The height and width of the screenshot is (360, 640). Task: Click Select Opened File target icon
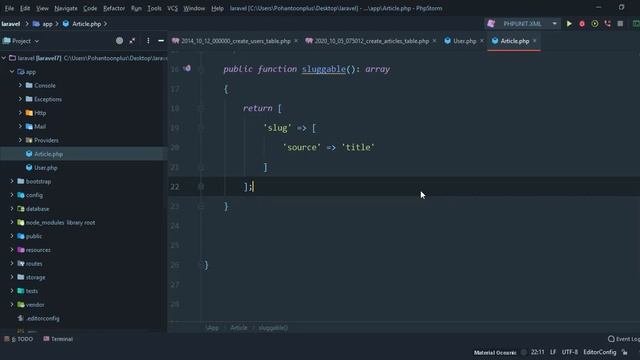tap(119, 41)
